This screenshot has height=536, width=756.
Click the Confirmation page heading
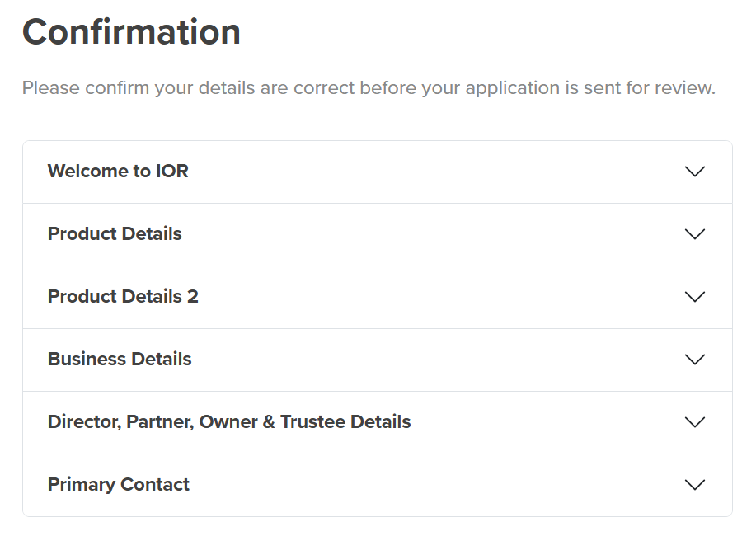131,32
